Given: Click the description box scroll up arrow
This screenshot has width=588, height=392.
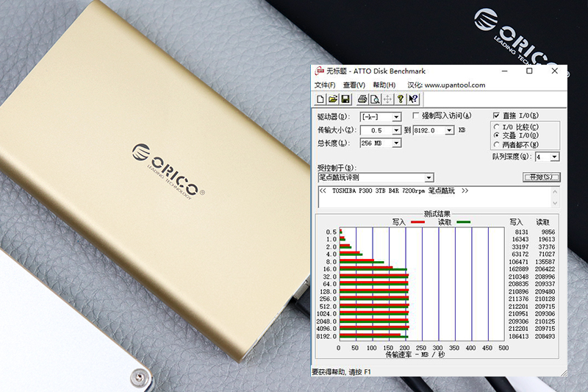Looking at the screenshot, I should click(x=556, y=192).
